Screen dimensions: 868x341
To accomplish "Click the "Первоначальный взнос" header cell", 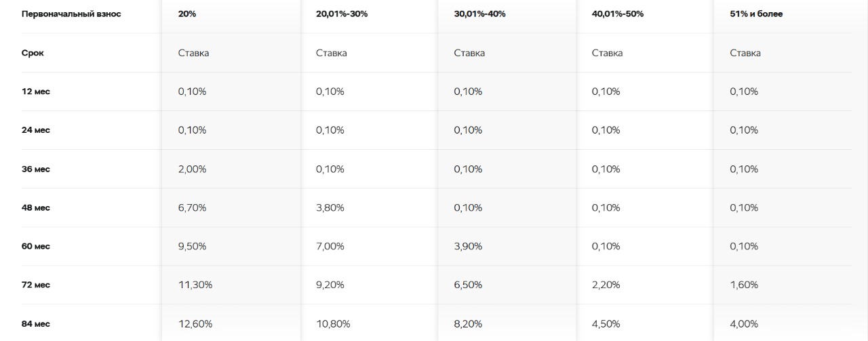I will coord(71,14).
